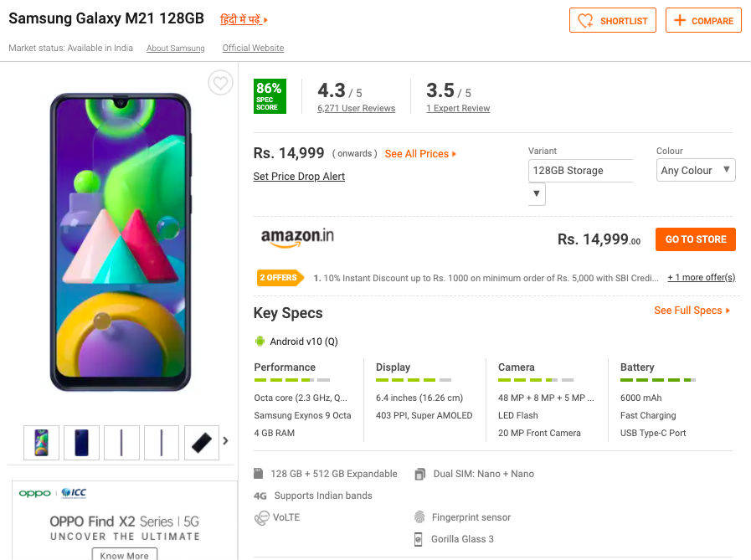Click the VoLTE icon
This screenshot has width=751, height=560.
(x=261, y=518)
